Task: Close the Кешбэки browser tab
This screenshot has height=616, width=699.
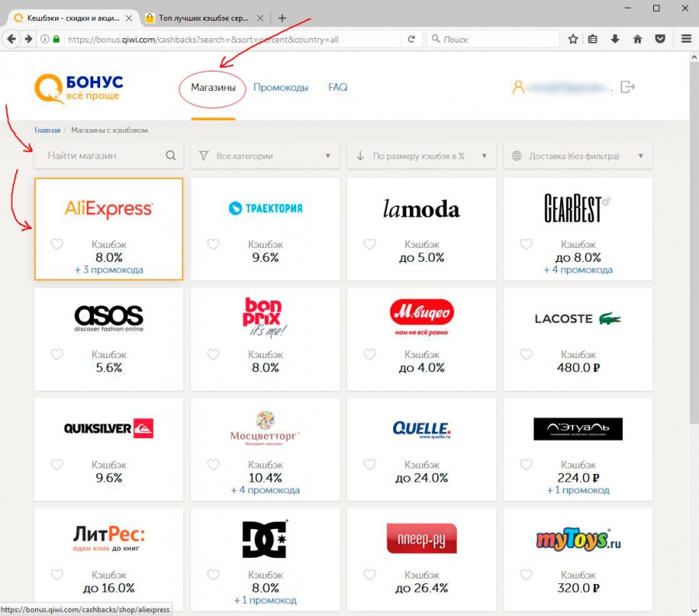Action: (129, 19)
